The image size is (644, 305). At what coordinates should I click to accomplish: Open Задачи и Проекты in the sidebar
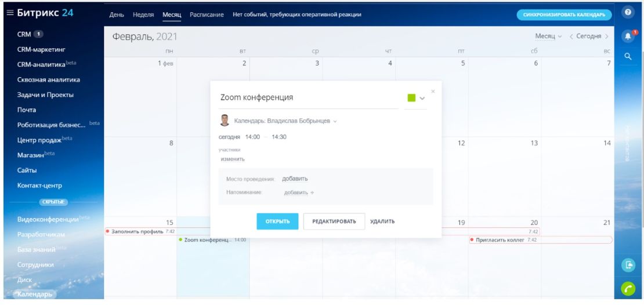pyautogui.click(x=45, y=95)
